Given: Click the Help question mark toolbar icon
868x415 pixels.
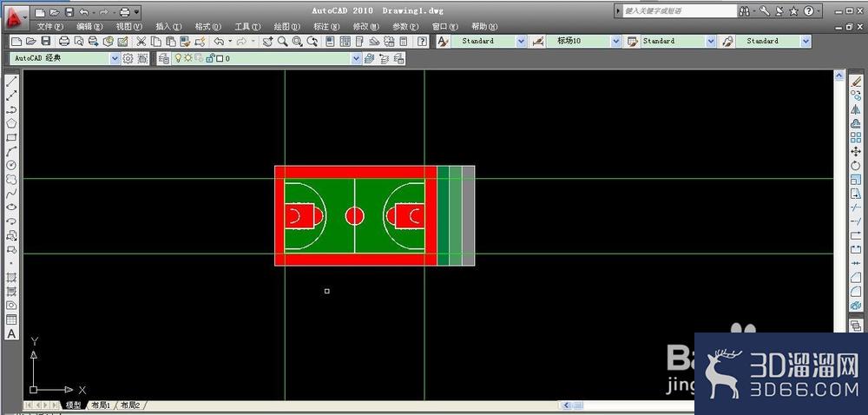Looking at the screenshot, I should coord(423,41).
